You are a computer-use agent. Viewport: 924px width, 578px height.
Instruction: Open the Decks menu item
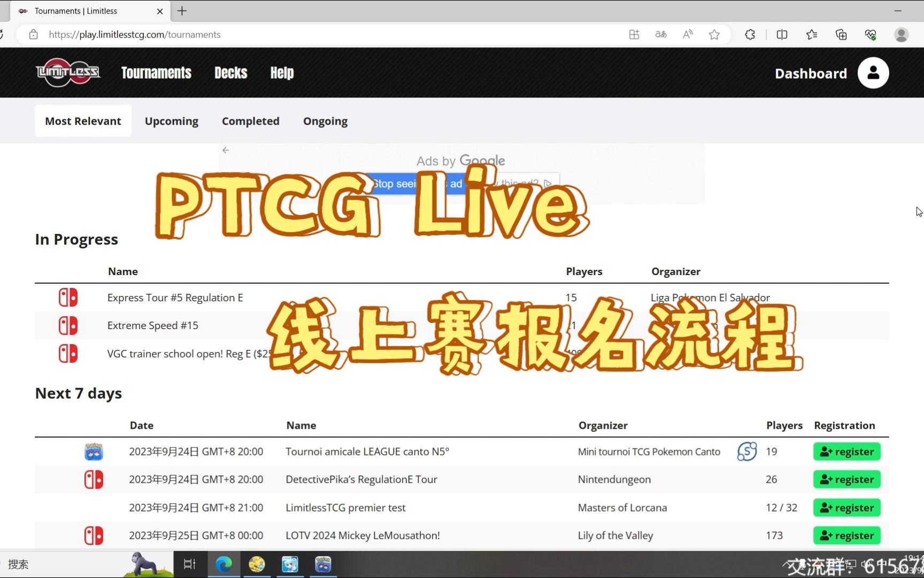click(x=231, y=73)
